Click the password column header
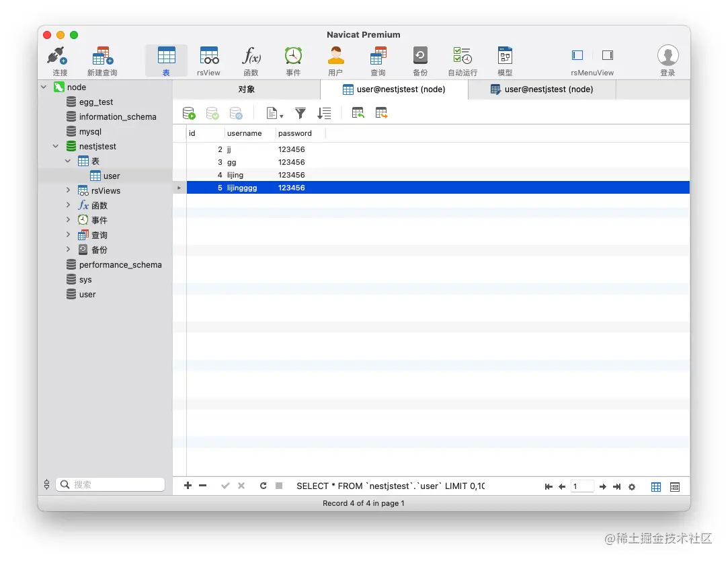728x561 pixels. tap(300, 133)
